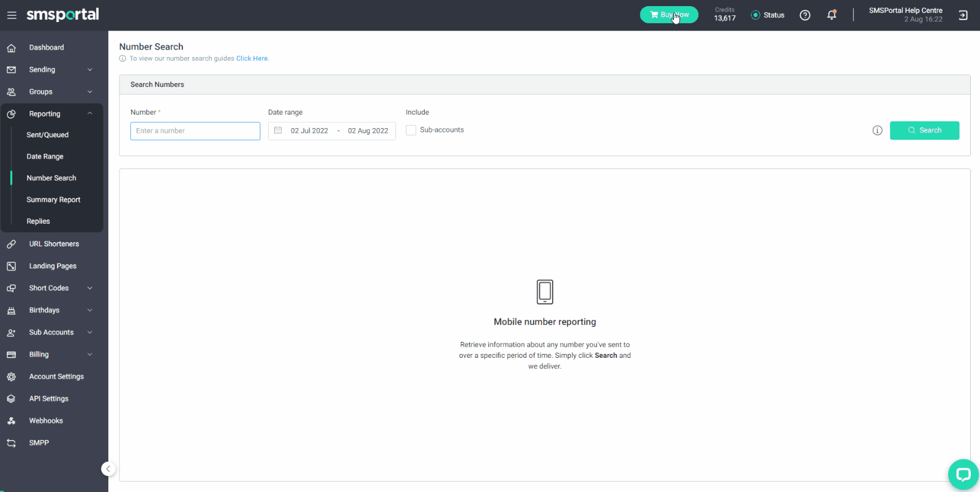980x492 pixels.
Task: Open the hamburger menu icon
Action: [12, 15]
